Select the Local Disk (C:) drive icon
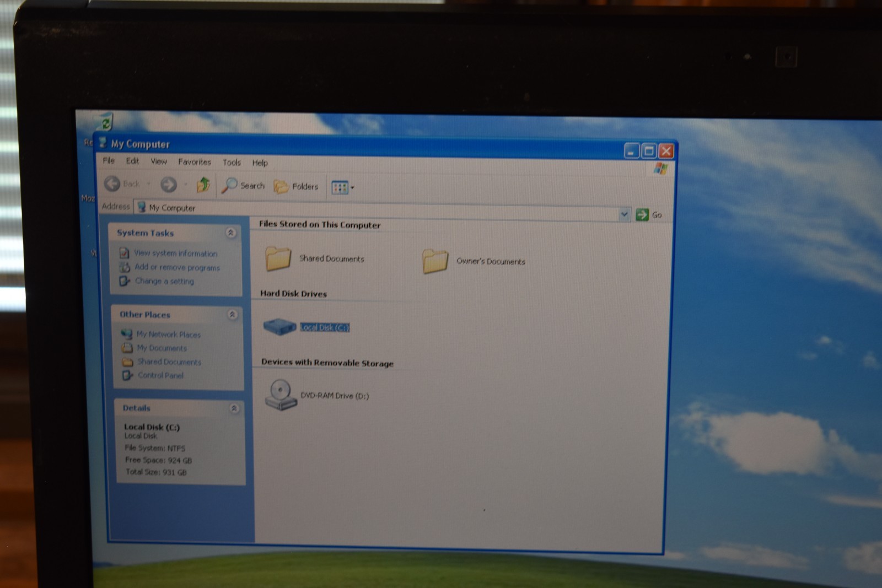Screen dimensions: 882x588 pyautogui.click(x=280, y=327)
